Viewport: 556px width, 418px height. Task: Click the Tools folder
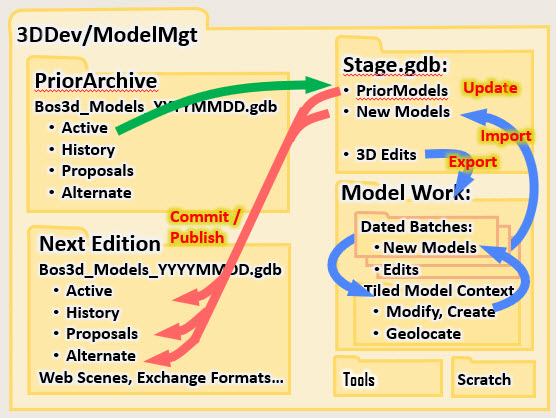tap(388, 377)
